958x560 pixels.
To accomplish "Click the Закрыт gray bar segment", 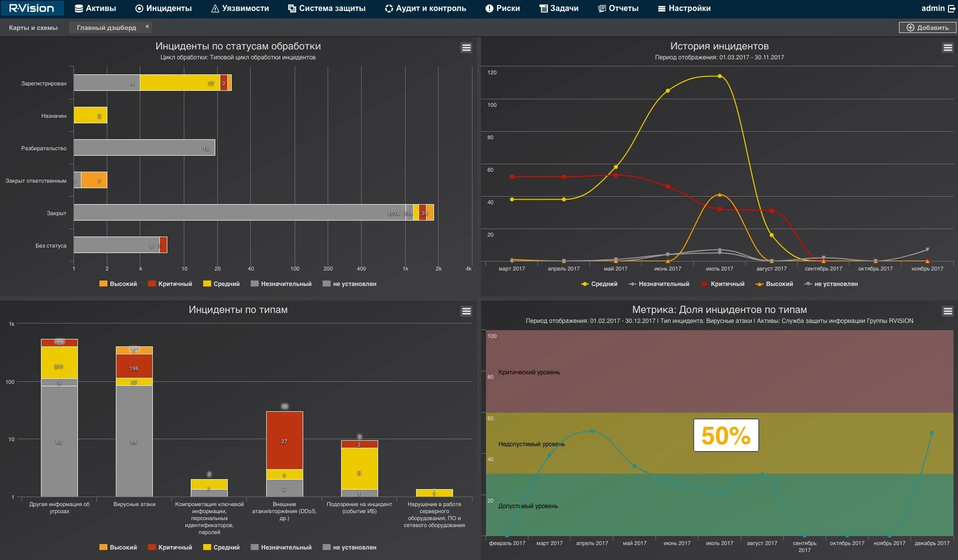I will pyautogui.click(x=240, y=213).
